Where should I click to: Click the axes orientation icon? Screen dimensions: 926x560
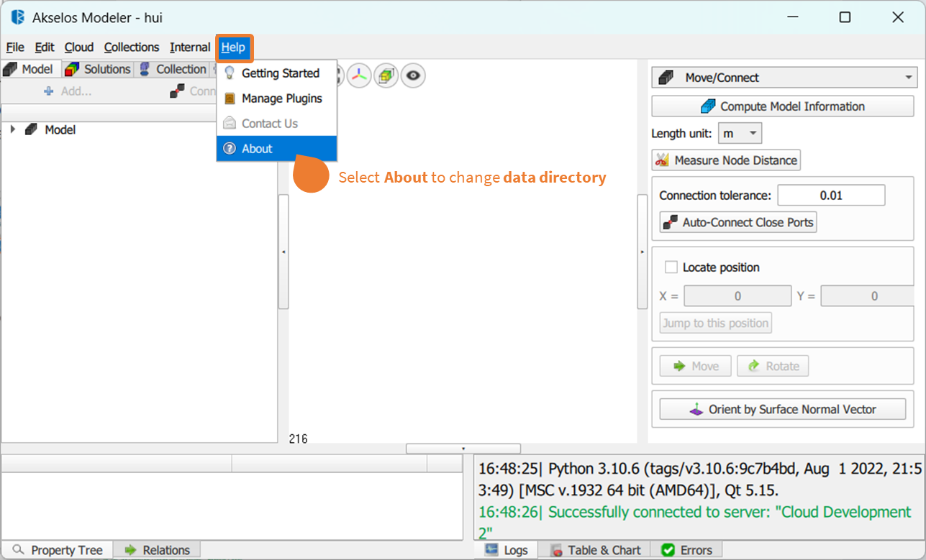pos(360,75)
